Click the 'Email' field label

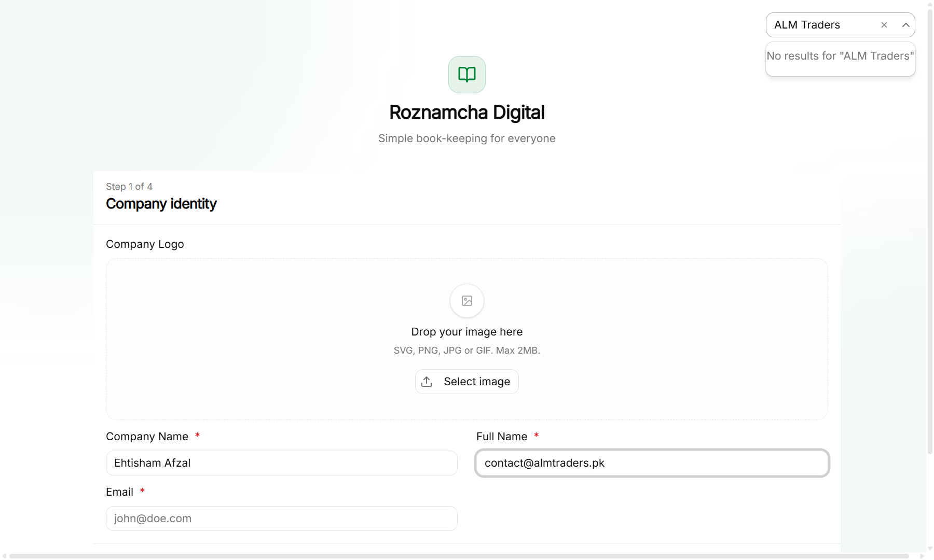[119, 492]
